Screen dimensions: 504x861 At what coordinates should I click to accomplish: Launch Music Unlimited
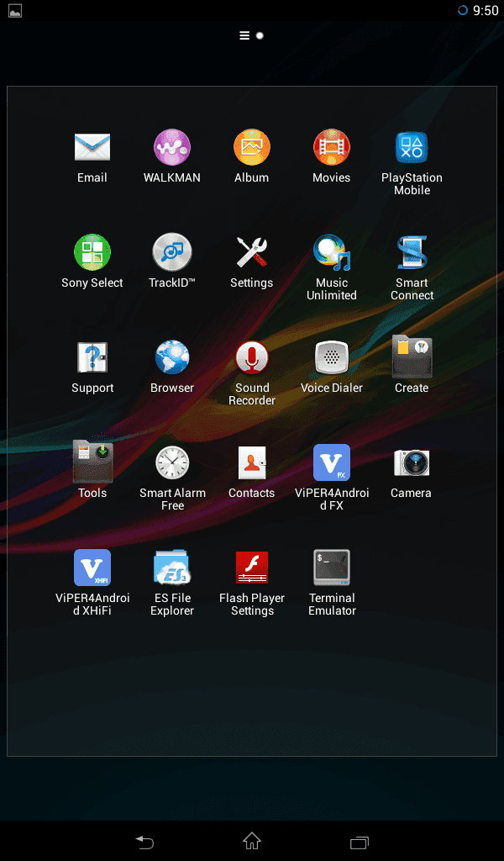coord(331,252)
